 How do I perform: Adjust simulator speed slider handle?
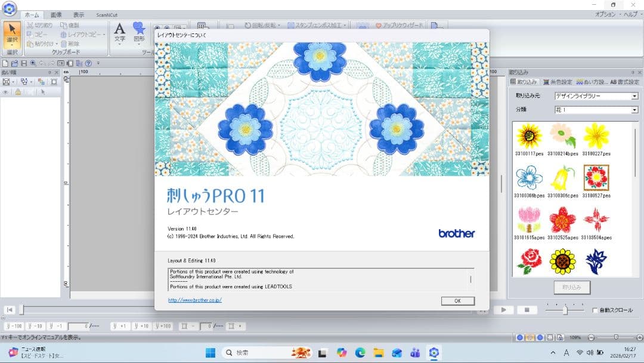565,310
